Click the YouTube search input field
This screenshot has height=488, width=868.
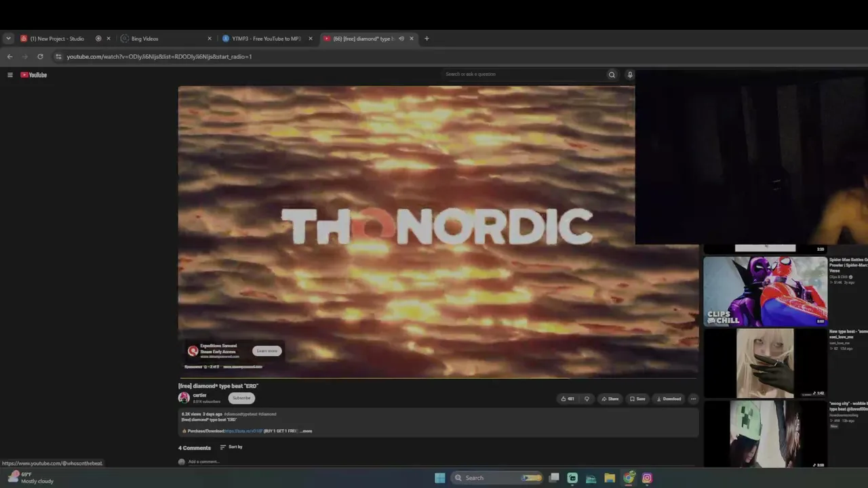tap(522, 75)
